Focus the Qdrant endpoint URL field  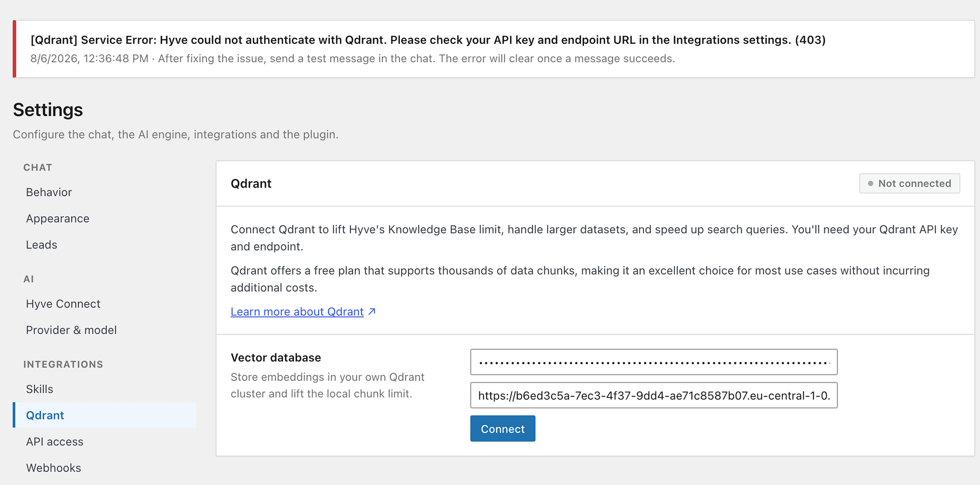click(x=654, y=396)
